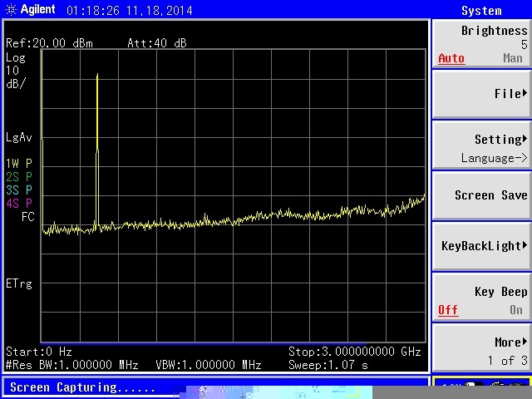Open the Setting Language submenu
The height and width of the screenshot is (399, 532).
tap(481, 147)
